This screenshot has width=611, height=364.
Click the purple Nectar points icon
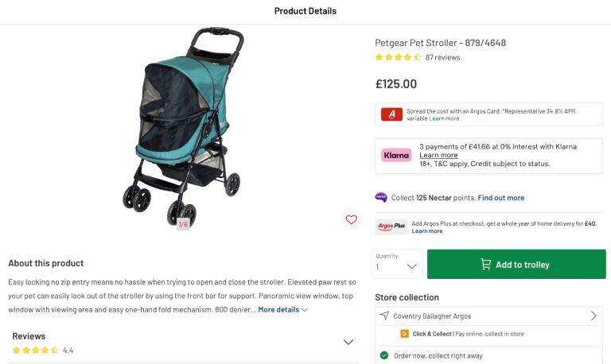click(381, 197)
